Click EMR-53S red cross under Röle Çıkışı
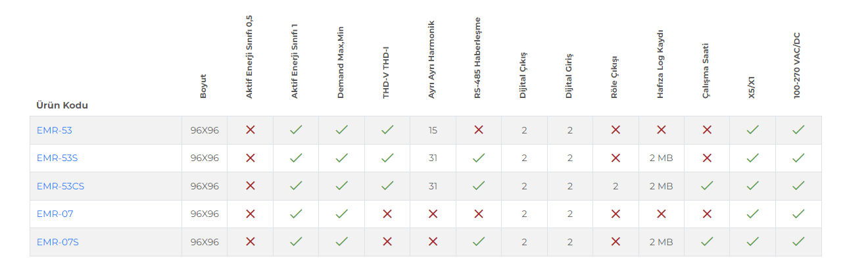 click(615, 158)
